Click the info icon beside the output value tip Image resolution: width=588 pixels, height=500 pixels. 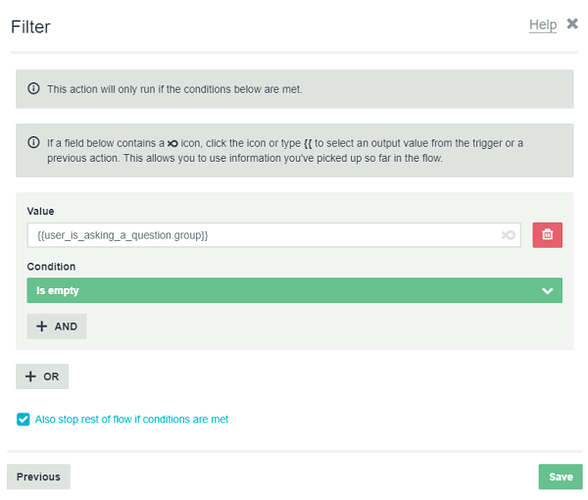(x=33, y=143)
